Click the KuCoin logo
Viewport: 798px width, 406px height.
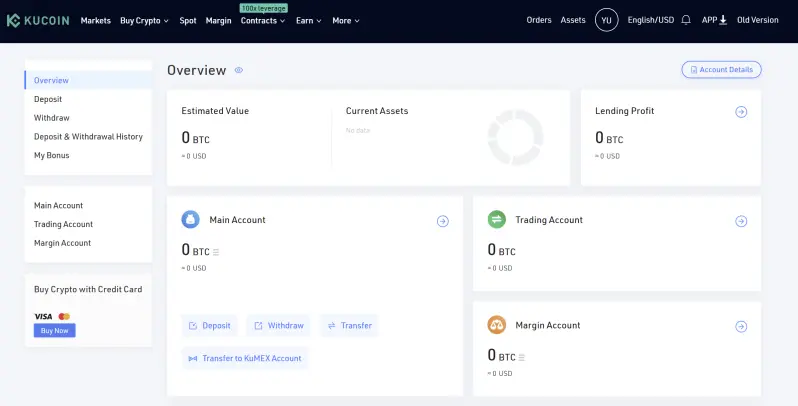[x=38, y=20]
